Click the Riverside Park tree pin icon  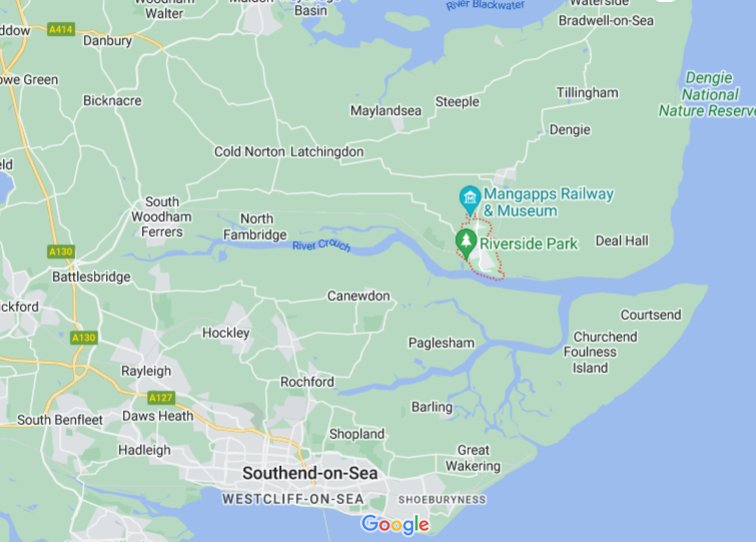click(x=466, y=244)
